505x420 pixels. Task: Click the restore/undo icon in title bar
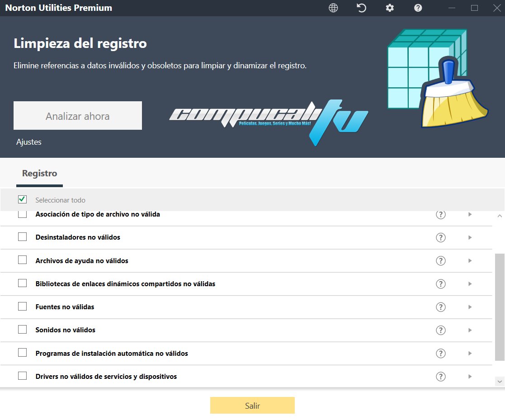coord(361,8)
